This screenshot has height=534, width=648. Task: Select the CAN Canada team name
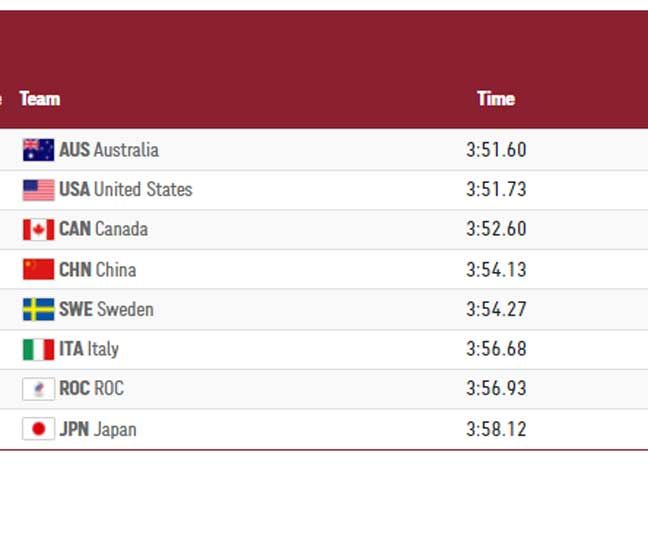(103, 229)
